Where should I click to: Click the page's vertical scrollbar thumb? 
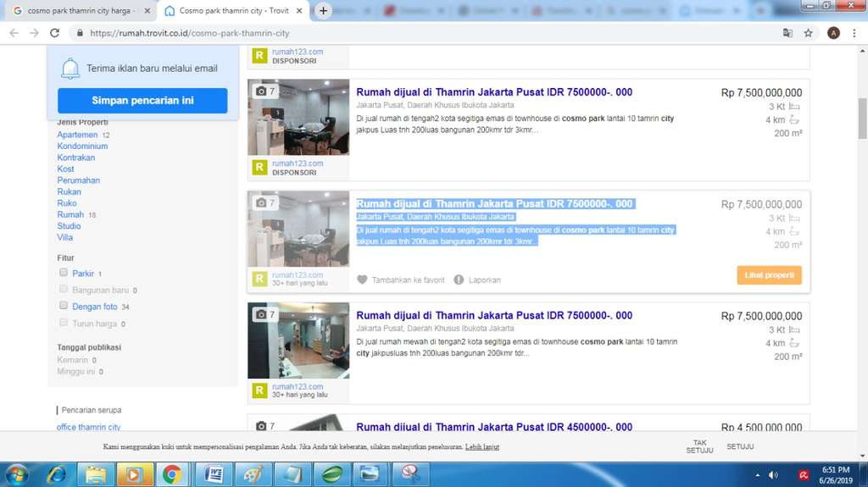tap(862, 116)
